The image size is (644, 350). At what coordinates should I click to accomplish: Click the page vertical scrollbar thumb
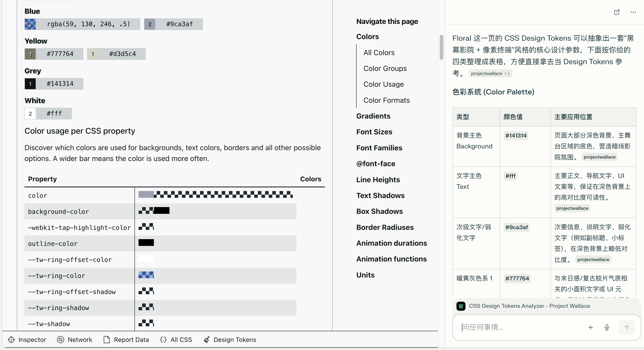pyautogui.click(x=441, y=47)
